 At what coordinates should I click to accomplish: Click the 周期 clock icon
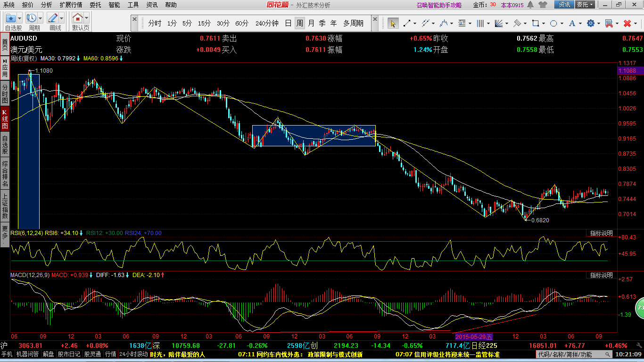32,18
